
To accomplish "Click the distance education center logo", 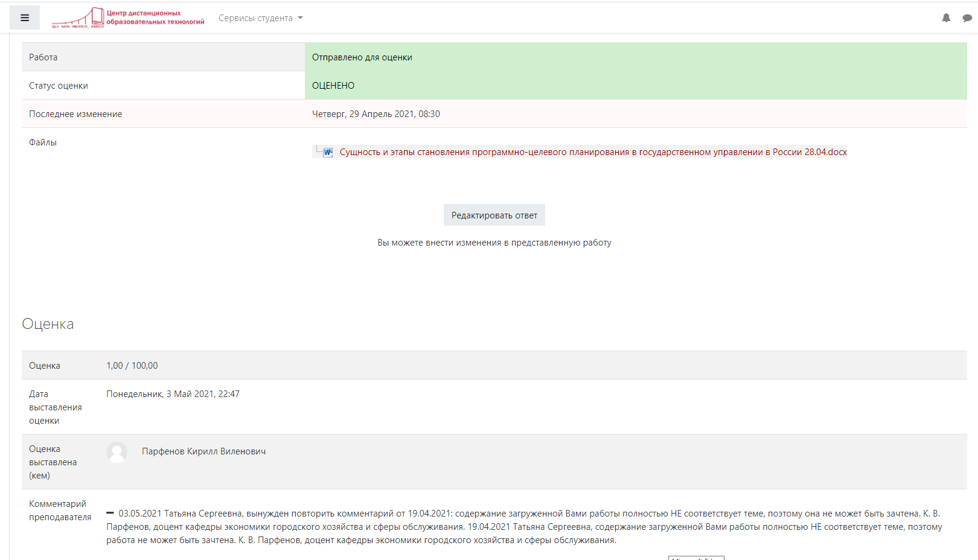I will tap(128, 18).
